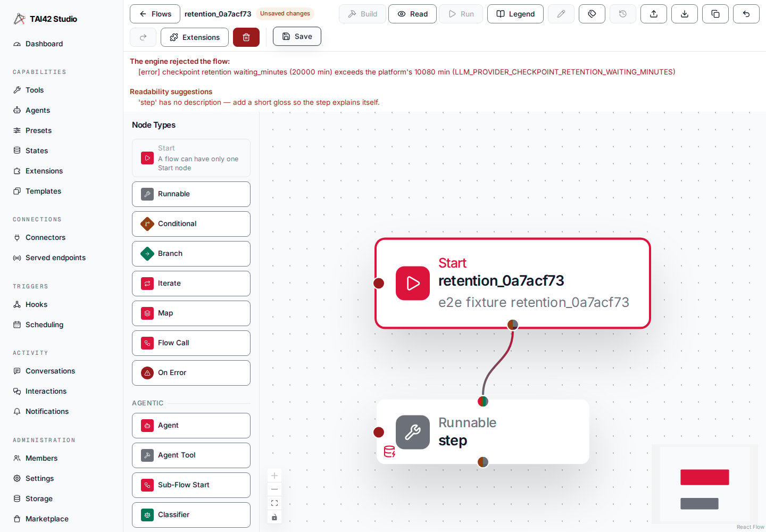
Task: Open version history clock icon
Action: tap(623, 14)
